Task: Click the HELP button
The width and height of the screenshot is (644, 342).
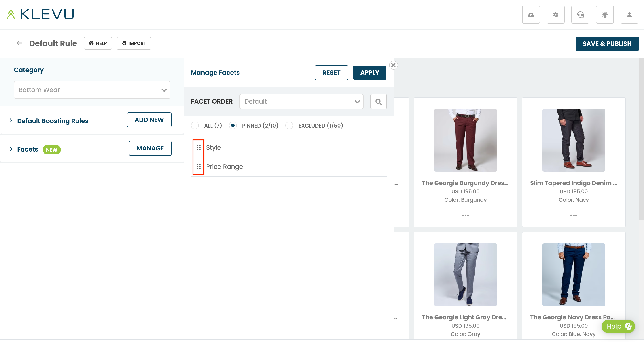Action: coord(98,43)
